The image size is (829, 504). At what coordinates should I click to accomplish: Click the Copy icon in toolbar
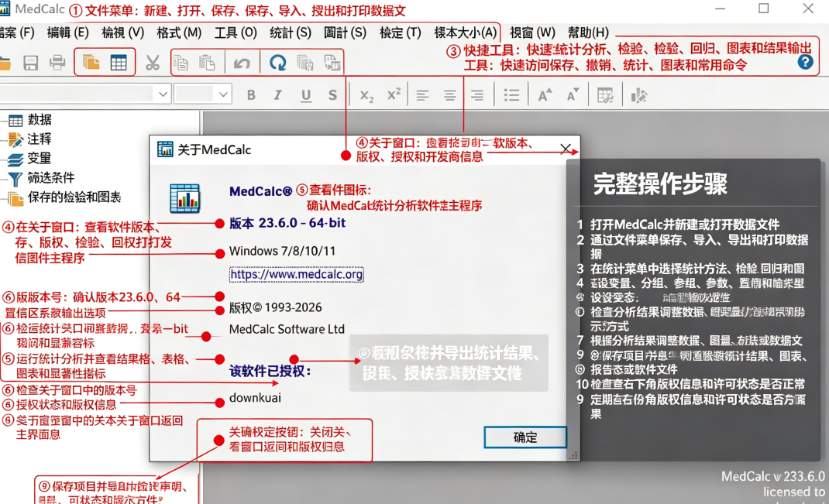click(181, 63)
